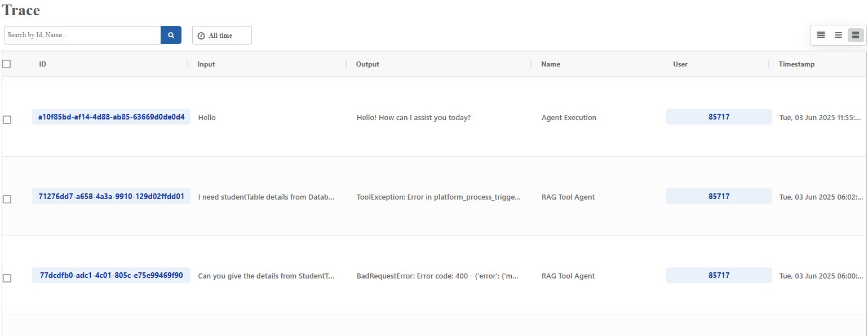The image size is (868, 336).
Task: Click the ToolException output cell
Action: click(x=439, y=197)
